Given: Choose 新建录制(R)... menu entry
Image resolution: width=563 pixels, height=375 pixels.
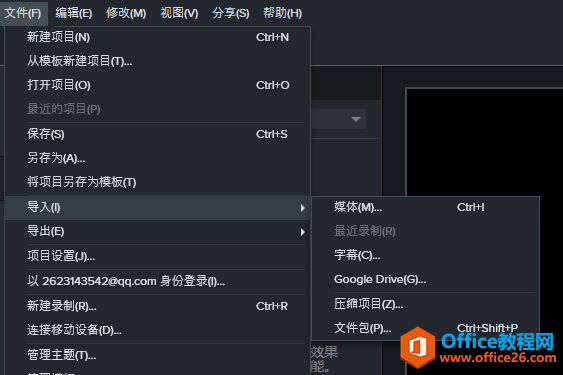Looking at the screenshot, I should [158, 306].
